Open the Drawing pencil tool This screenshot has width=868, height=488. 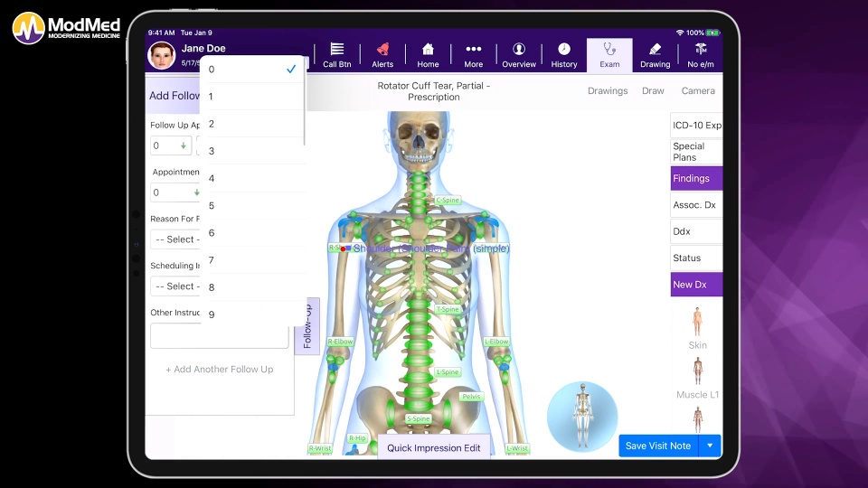click(655, 49)
